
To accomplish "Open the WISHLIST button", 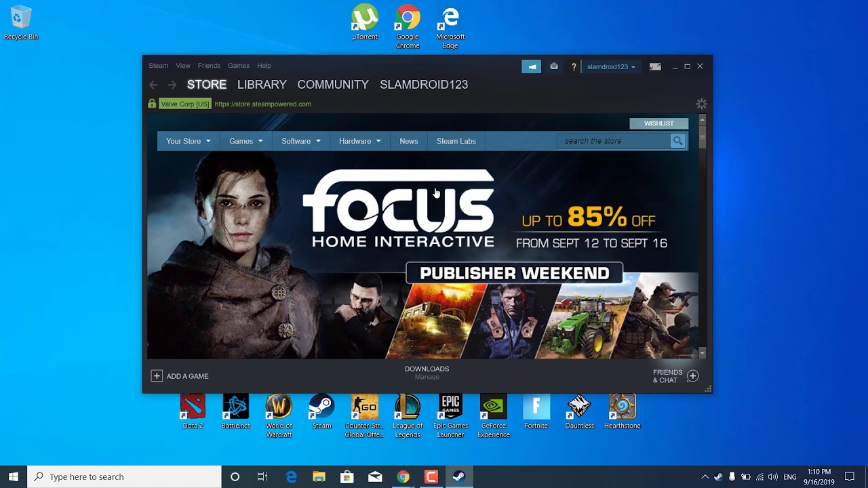I will (x=658, y=123).
